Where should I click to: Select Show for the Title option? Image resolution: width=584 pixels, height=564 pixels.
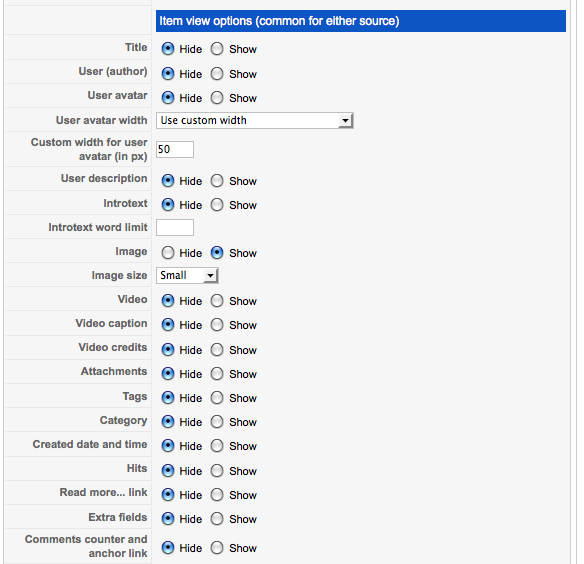click(x=217, y=49)
